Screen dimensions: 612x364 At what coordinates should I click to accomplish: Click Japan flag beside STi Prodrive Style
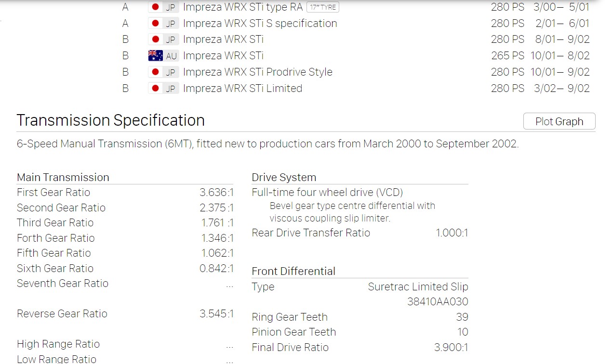click(x=155, y=72)
